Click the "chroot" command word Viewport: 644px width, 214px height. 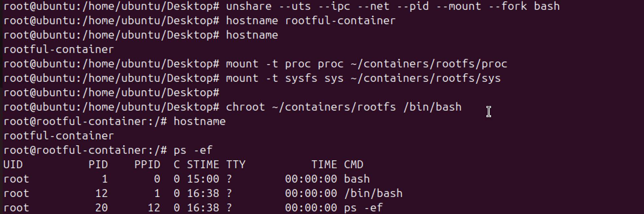[x=245, y=107]
